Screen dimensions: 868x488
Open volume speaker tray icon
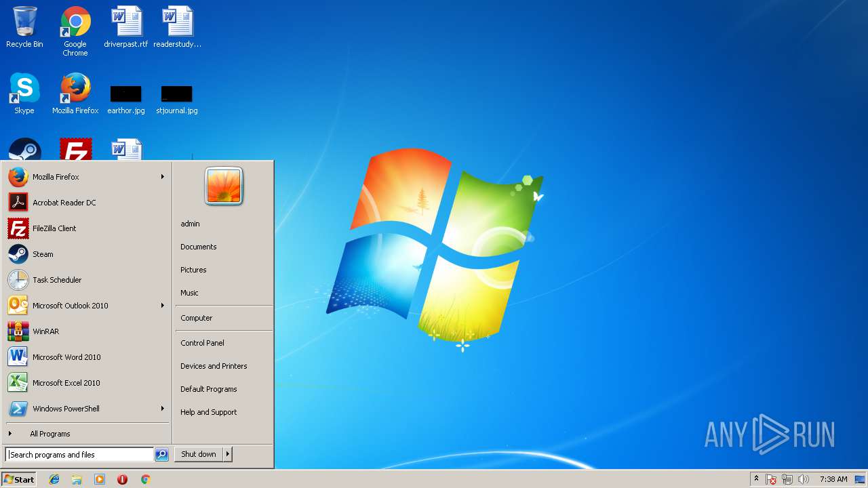point(804,479)
